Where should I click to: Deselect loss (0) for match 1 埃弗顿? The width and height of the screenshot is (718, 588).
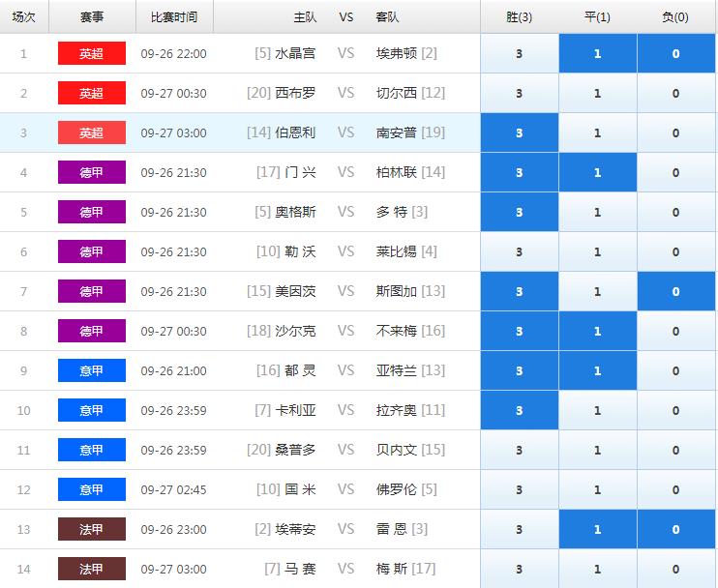pos(675,53)
